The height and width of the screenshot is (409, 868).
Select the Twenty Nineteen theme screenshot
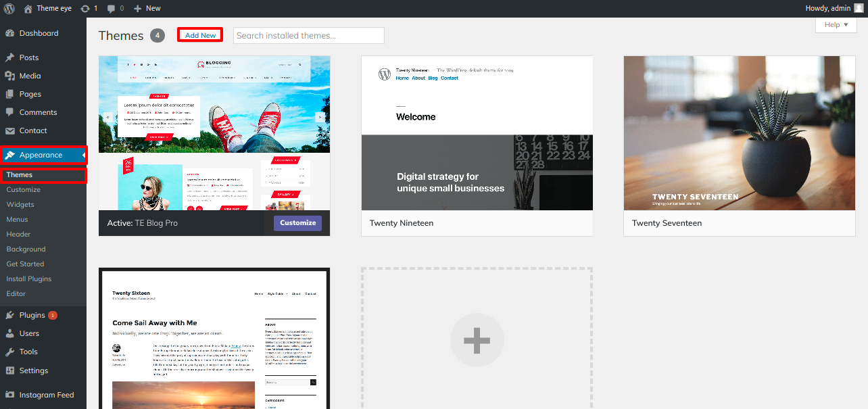477,133
